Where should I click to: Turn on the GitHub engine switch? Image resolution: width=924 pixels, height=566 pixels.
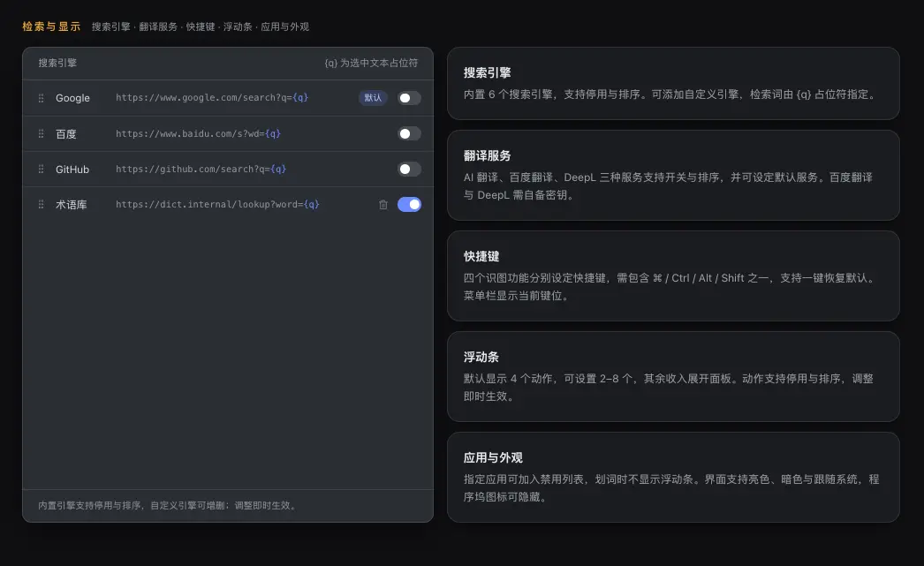409,169
